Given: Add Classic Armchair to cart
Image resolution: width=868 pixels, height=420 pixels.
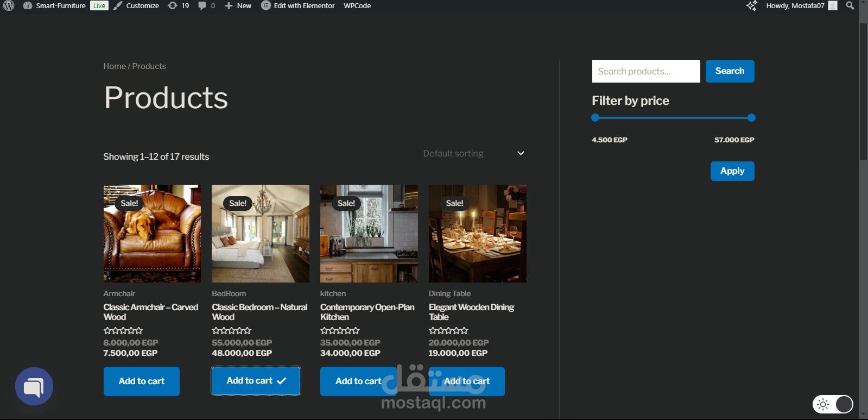Looking at the screenshot, I should (142, 381).
